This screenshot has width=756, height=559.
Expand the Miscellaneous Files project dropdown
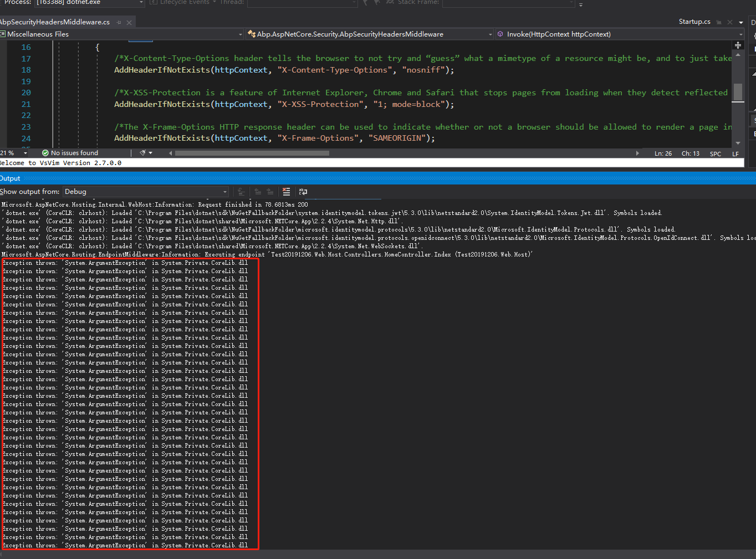click(240, 34)
